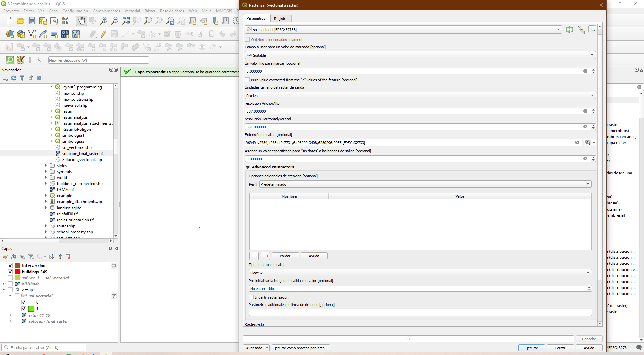The height and width of the screenshot is (355, 644).
Task: Collapse the group1 node in Capas
Action: click(4, 290)
